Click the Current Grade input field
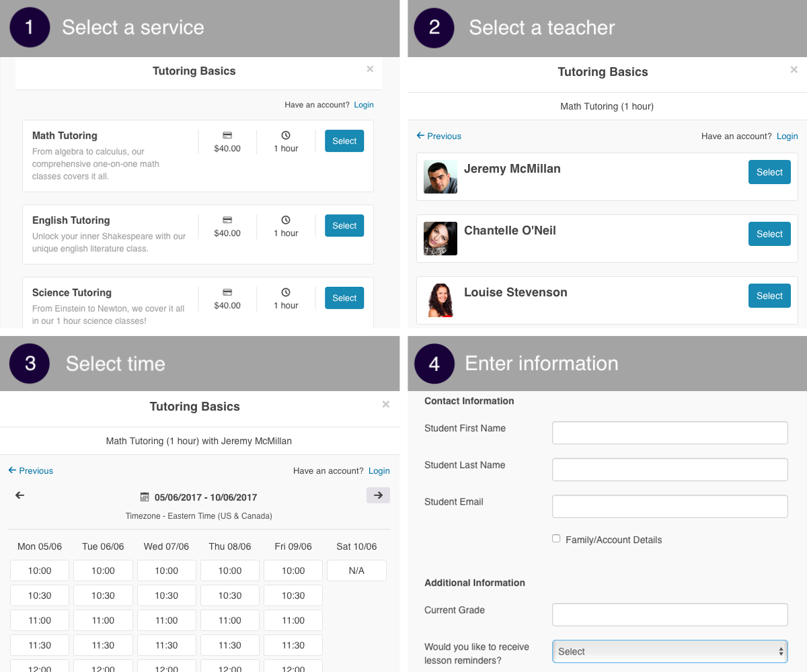Screen dimensions: 807x672 point(670,614)
